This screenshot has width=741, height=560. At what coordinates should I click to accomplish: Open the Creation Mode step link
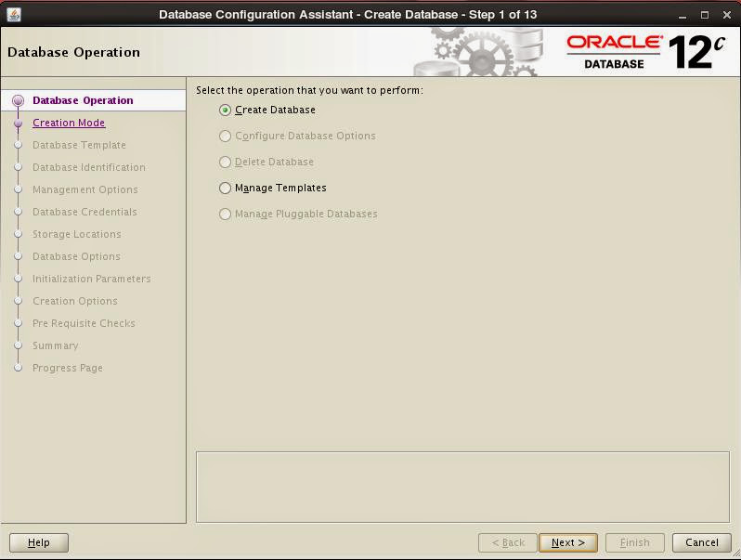coord(69,123)
